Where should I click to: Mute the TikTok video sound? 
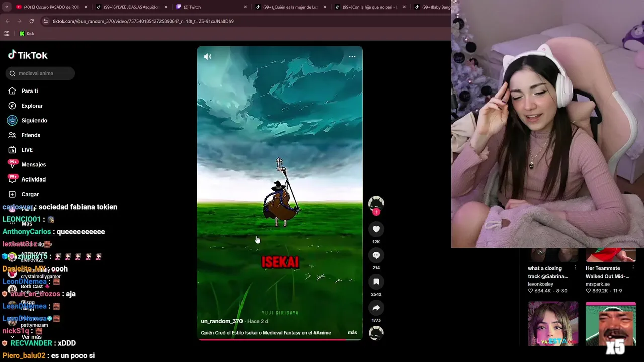[208, 57]
